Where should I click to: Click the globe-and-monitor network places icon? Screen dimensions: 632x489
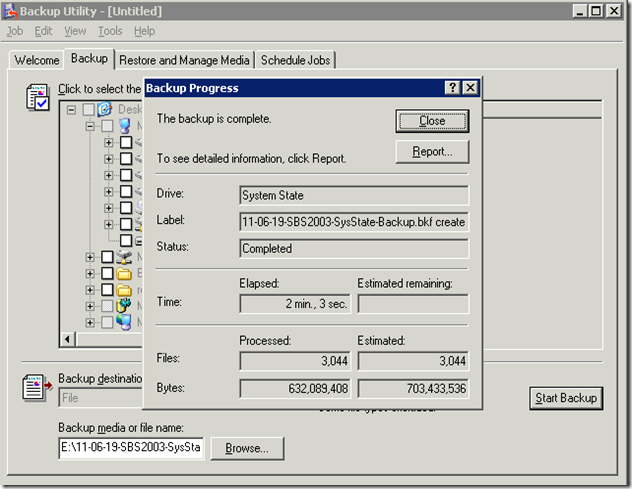124,322
